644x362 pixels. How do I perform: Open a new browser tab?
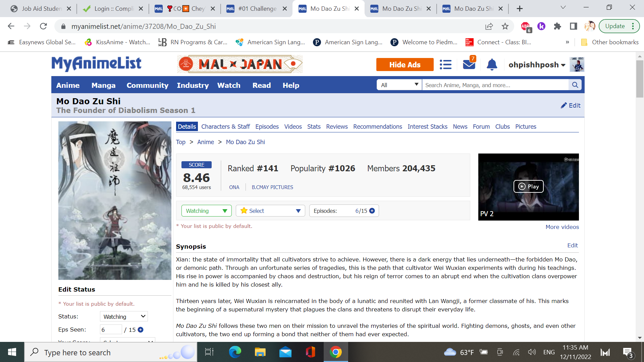[x=520, y=9]
